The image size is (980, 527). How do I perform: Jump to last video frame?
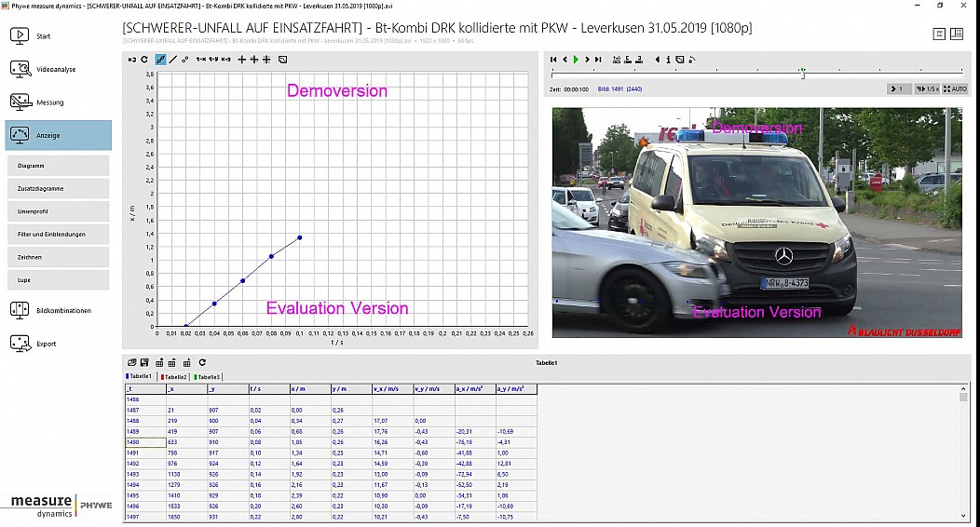598,60
